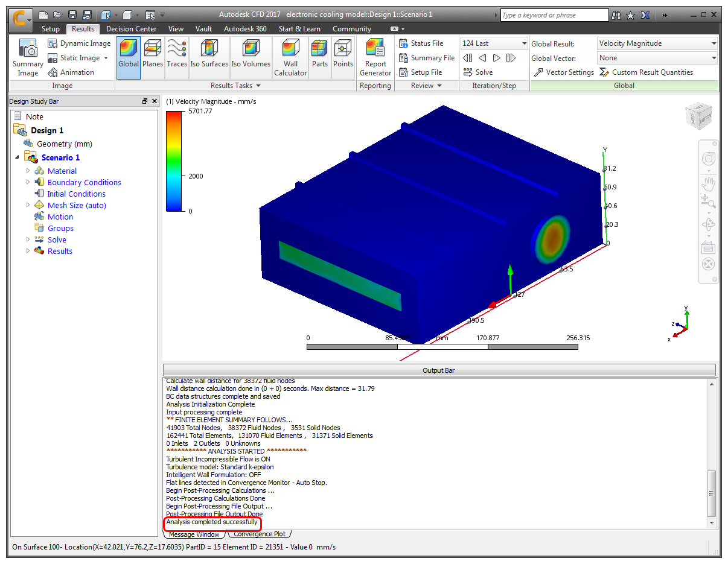728x564 pixels.
Task: Click the New file quick access icon
Action: pos(43,15)
